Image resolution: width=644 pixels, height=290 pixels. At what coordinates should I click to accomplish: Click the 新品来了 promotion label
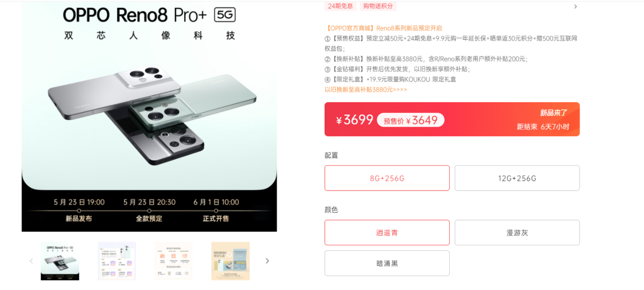(x=553, y=113)
